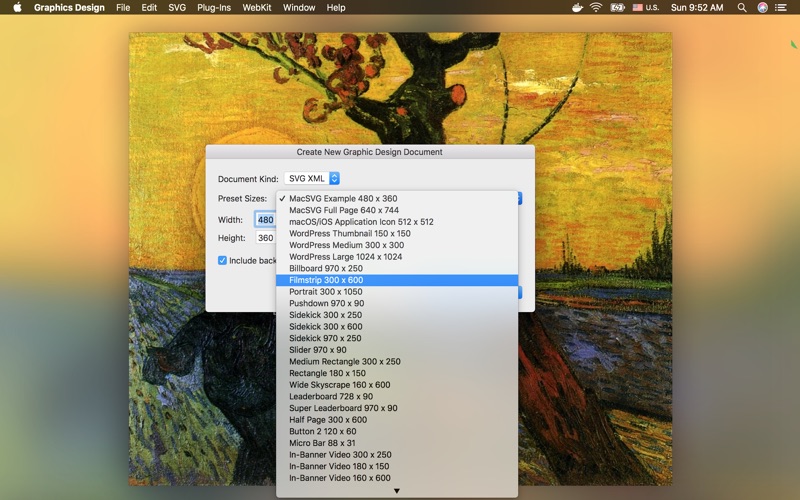
Task: Click the U.S. flag input source icon
Action: click(x=637, y=7)
